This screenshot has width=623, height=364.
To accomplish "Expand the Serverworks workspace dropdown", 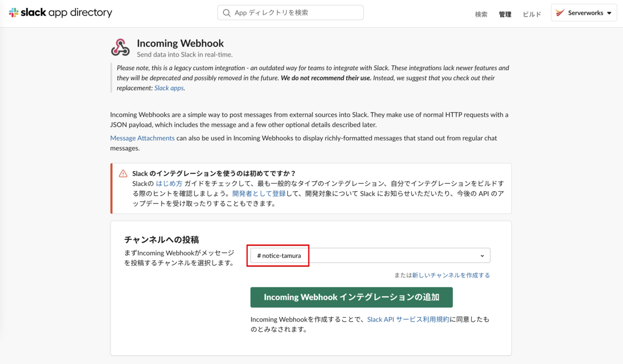I will click(584, 13).
